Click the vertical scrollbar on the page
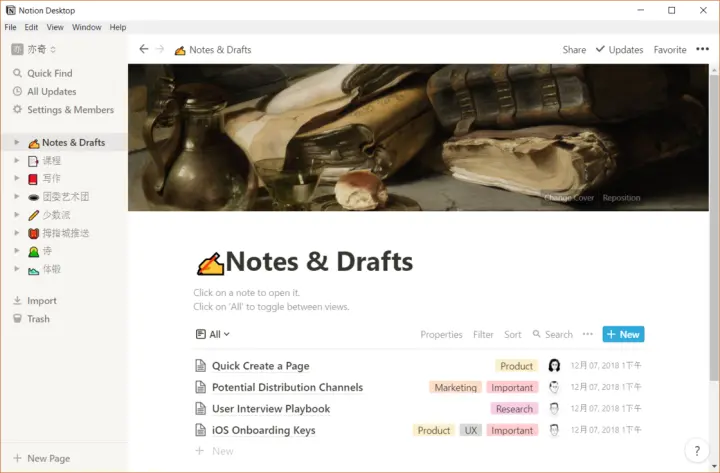This screenshot has width=720, height=473. pyautogui.click(x=714, y=227)
